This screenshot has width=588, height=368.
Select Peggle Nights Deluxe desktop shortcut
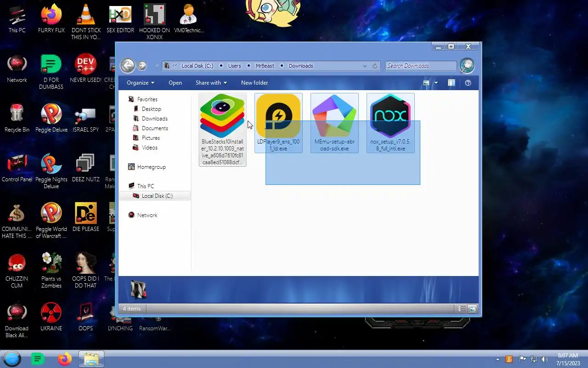click(51, 171)
